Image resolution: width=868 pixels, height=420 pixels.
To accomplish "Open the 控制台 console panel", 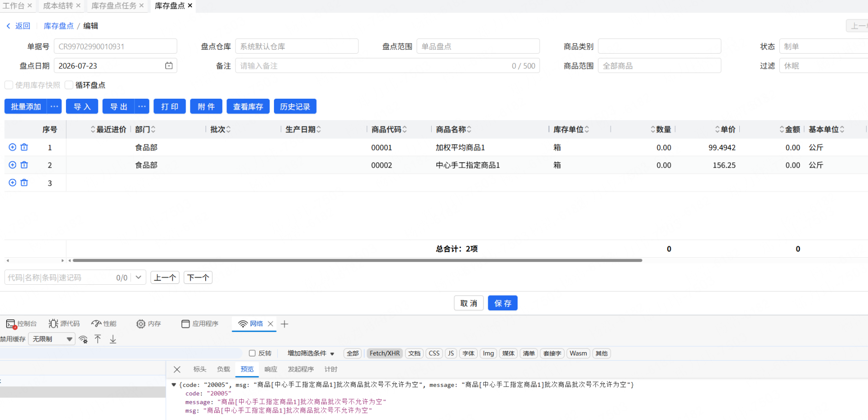I will (21, 324).
